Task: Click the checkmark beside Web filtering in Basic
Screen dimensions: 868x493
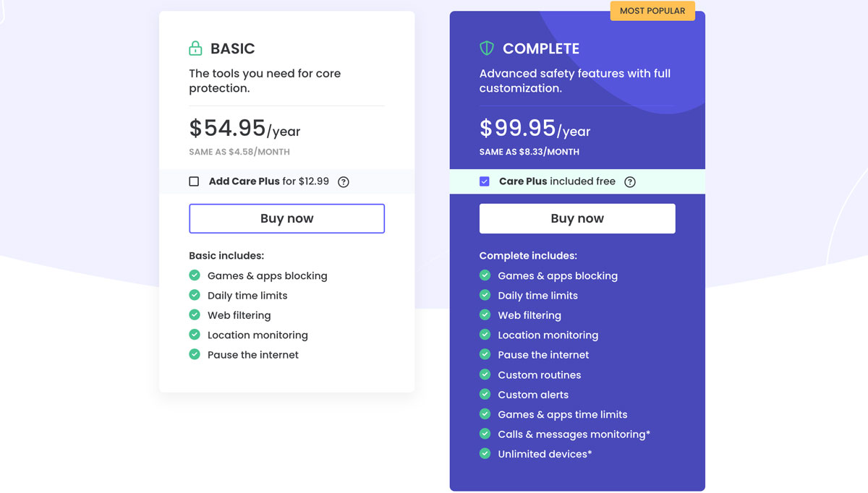Action: tap(195, 315)
